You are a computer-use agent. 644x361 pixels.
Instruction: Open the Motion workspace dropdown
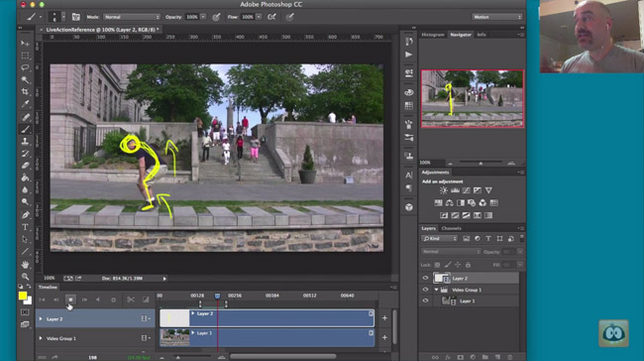point(497,17)
